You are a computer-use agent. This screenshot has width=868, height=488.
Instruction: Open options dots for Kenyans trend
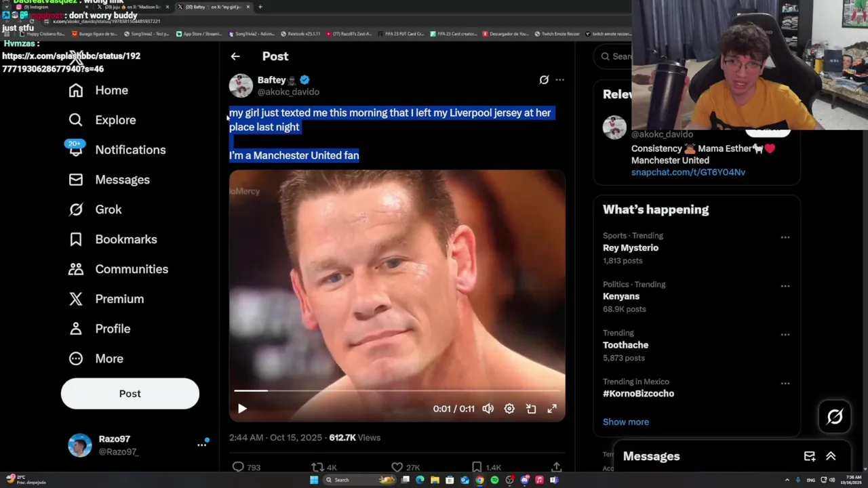point(785,286)
